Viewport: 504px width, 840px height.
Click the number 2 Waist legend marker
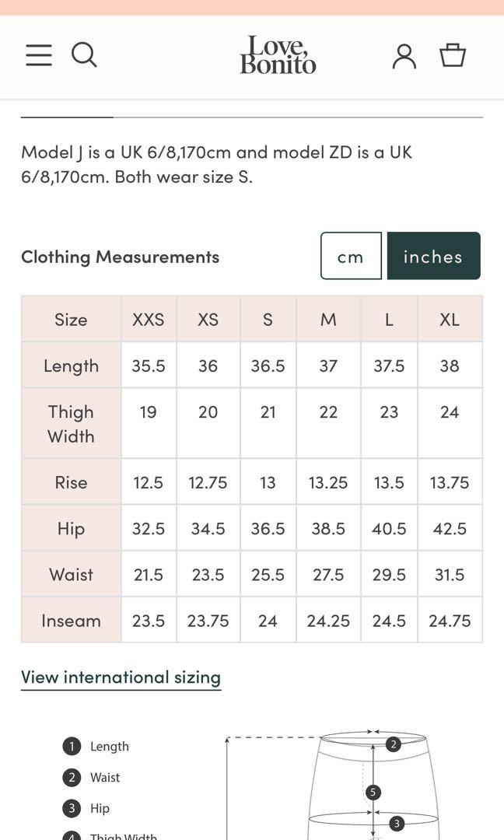(72, 778)
